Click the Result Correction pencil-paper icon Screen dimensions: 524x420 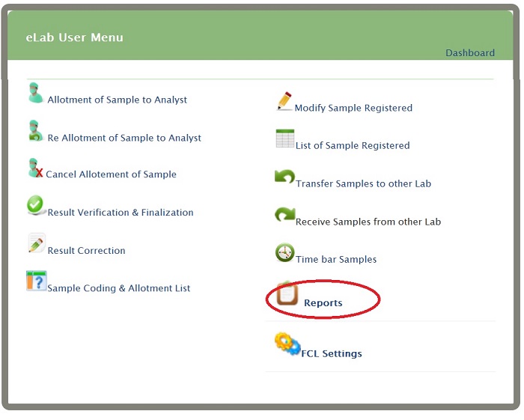tap(36, 243)
